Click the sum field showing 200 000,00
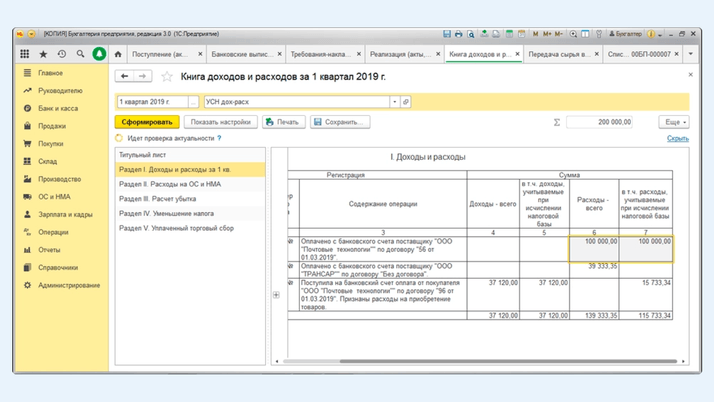This screenshot has width=714, height=402. (598, 122)
